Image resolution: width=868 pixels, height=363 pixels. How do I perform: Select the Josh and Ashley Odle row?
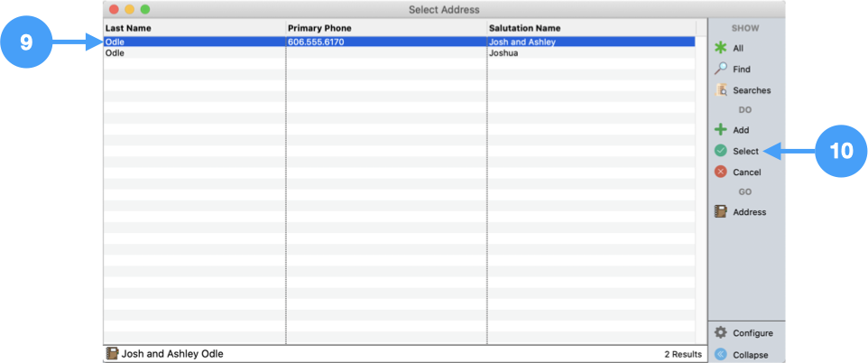tap(397, 42)
